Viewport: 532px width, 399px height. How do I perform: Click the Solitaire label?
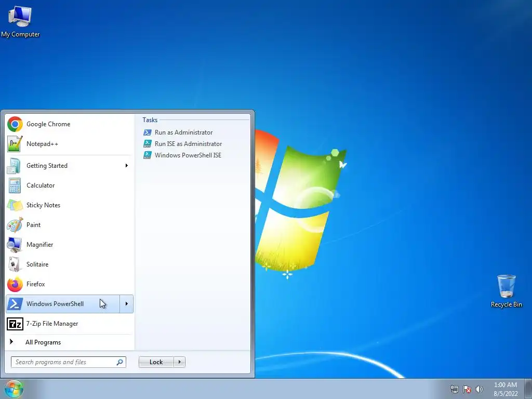(x=37, y=264)
